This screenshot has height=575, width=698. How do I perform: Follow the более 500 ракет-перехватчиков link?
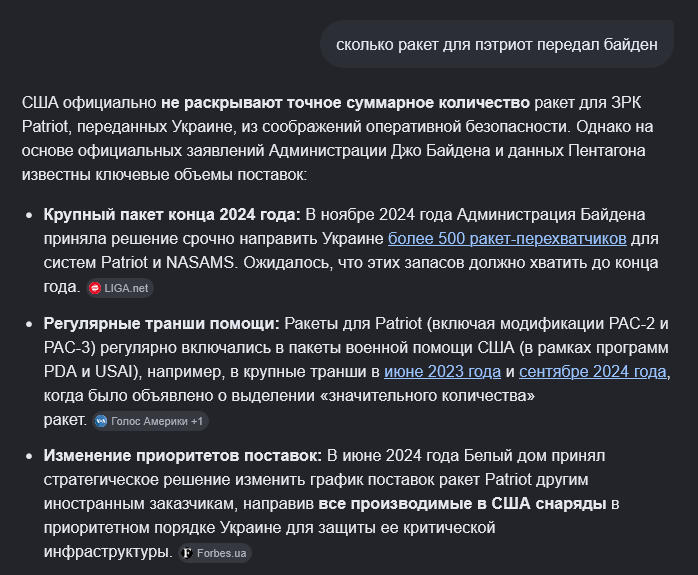[507, 239]
